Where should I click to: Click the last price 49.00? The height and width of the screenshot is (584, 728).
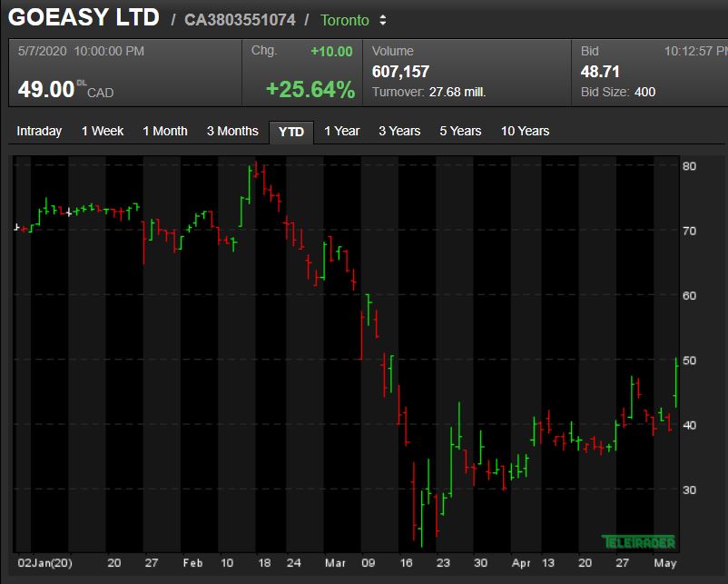point(46,89)
